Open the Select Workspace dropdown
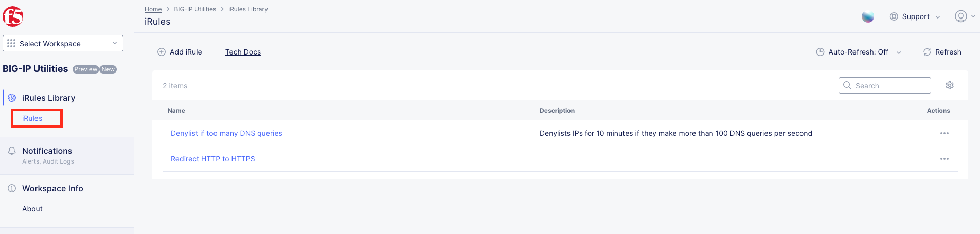Viewport: 980px width, 234px height. [x=63, y=43]
